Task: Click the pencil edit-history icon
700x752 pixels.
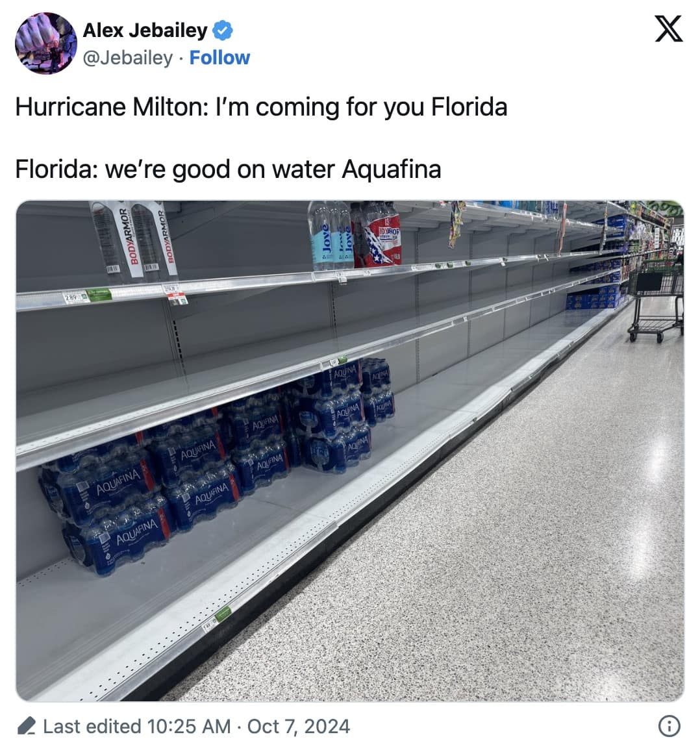Action: pos(27,726)
